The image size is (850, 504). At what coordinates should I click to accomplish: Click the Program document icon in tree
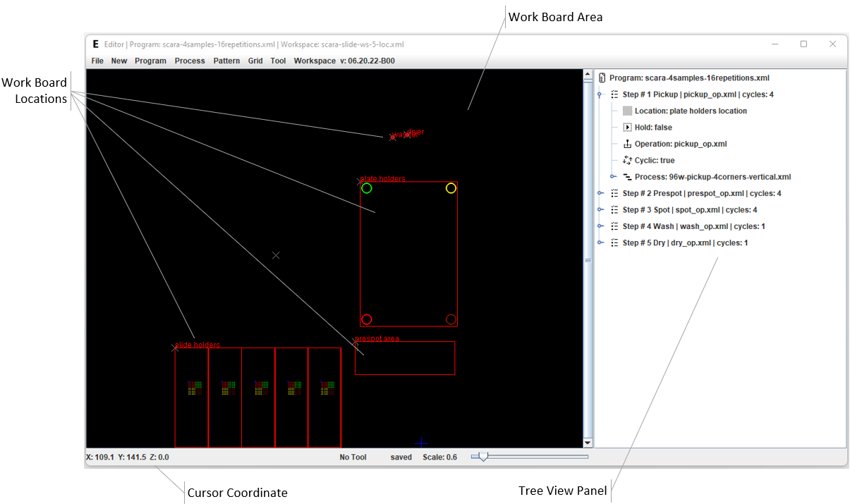click(x=602, y=78)
